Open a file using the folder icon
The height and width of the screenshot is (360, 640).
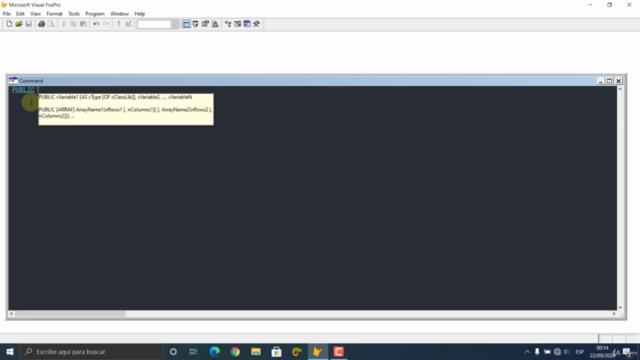pyautogui.click(x=19, y=24)
